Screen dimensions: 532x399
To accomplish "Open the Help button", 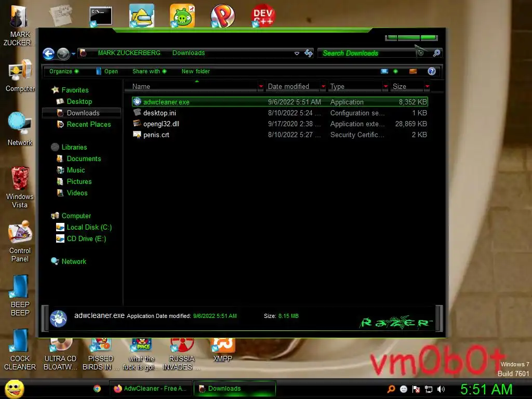I will tap(432, 71).
